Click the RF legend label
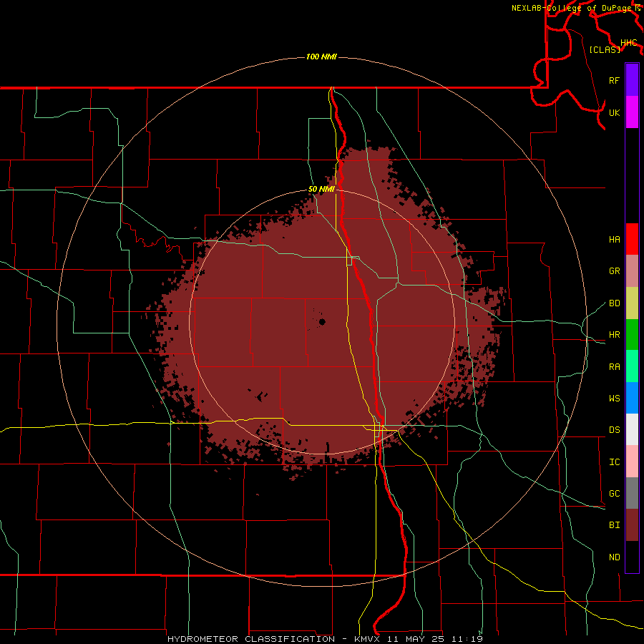This screenshot has width=644, height=644. 614,80
